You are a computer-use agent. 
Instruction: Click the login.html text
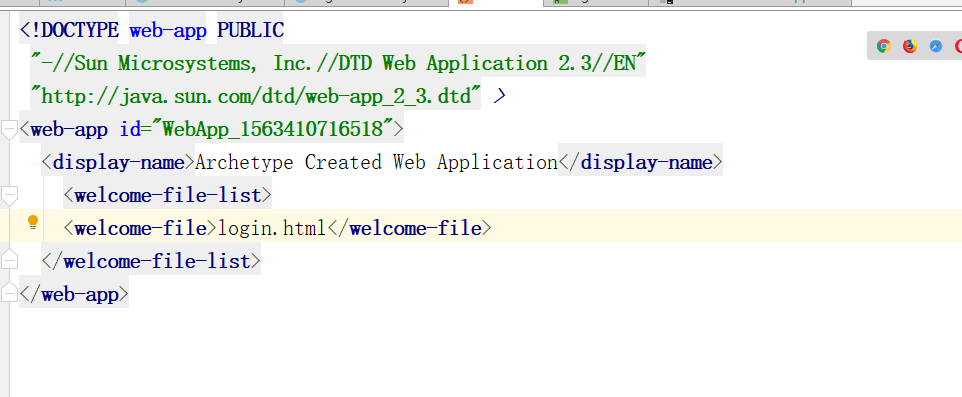click(272, 229)
